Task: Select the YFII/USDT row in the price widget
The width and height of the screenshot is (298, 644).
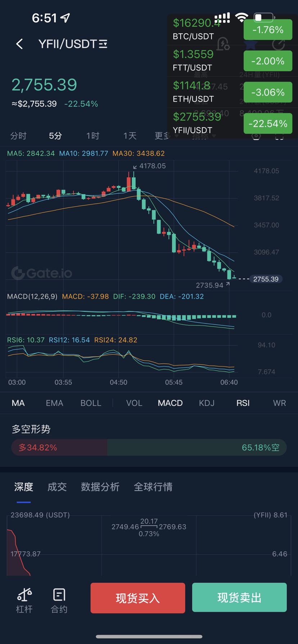Action: click(x=232, y=123)
